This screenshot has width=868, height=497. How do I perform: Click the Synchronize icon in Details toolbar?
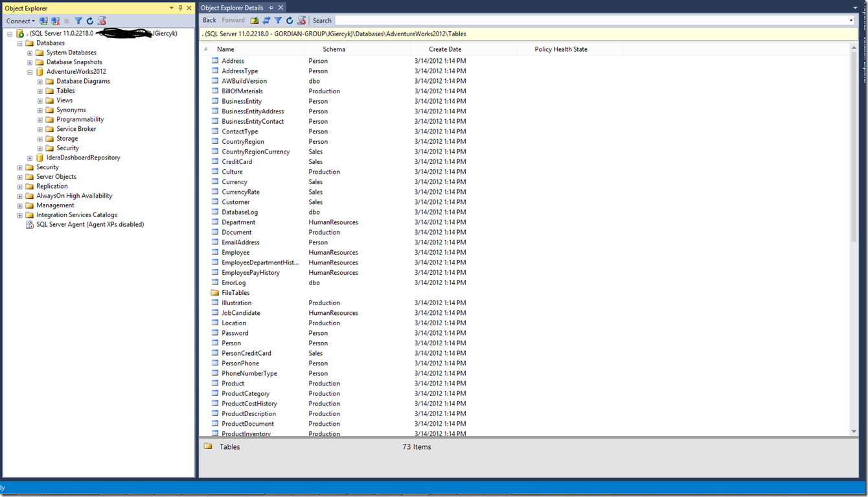(266, 21)
